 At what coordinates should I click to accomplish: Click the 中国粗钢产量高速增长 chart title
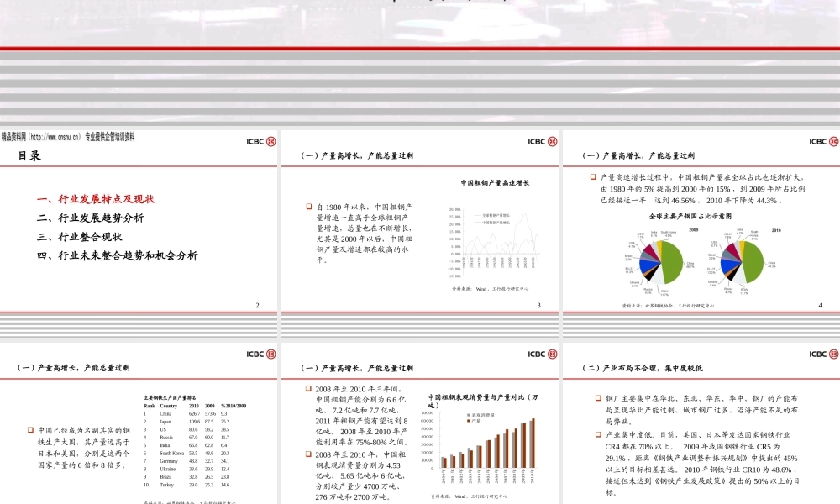click(495, 183)
